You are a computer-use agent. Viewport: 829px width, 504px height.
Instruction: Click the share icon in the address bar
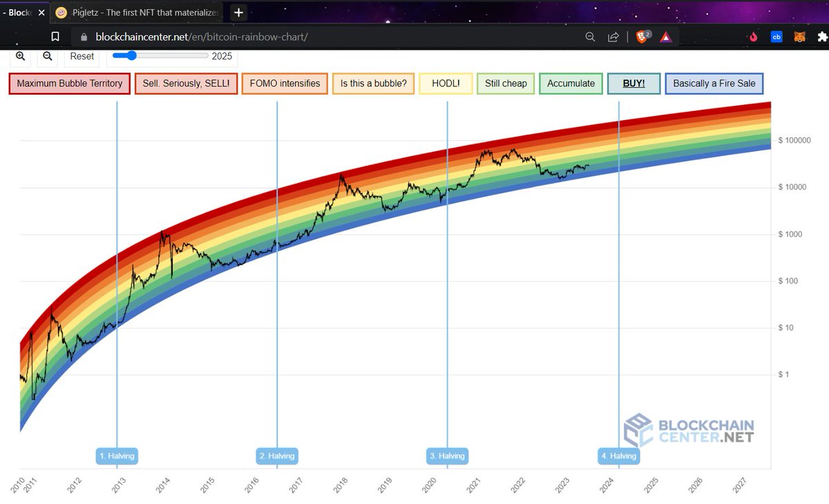click(613, 37)
